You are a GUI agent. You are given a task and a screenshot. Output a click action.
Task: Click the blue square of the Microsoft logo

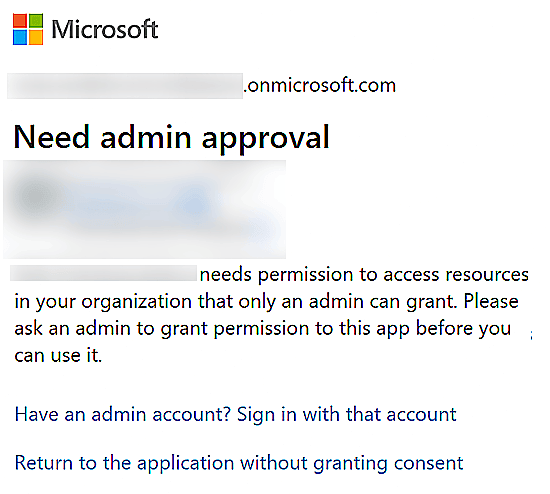tap(20, 37)
